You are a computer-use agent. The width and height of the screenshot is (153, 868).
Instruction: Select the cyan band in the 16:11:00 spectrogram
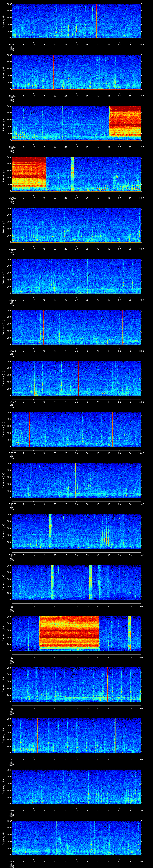[x=50, y=531]
